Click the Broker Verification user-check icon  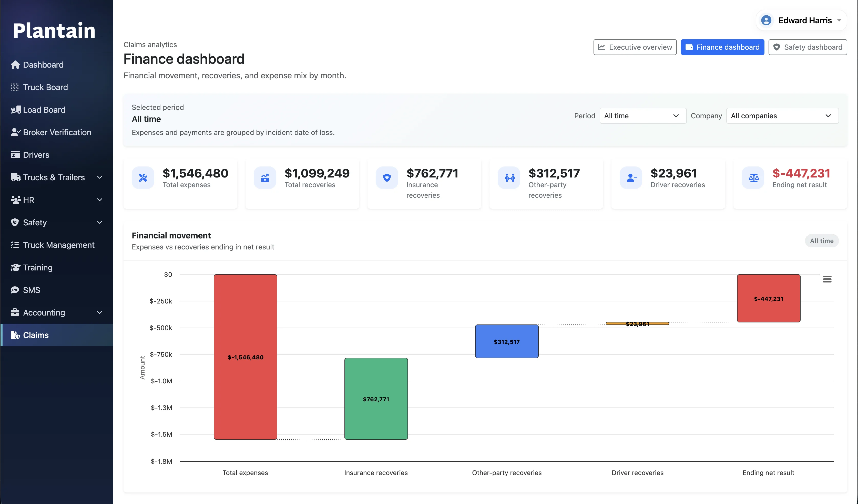point(15,132)
